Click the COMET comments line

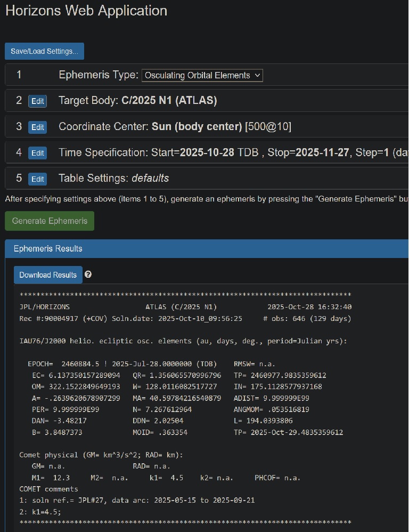(x=49, y=489)
